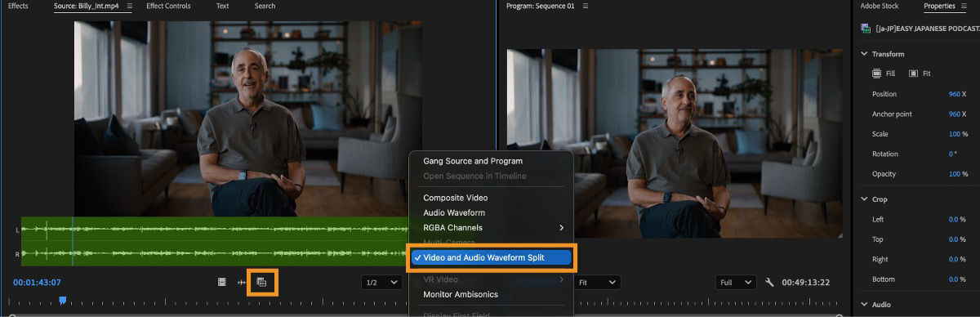Click the clip icon beside EASY JAPANESE PODCAST
Viewport: 980px width, 317px height.
click(x=865, y=29)
